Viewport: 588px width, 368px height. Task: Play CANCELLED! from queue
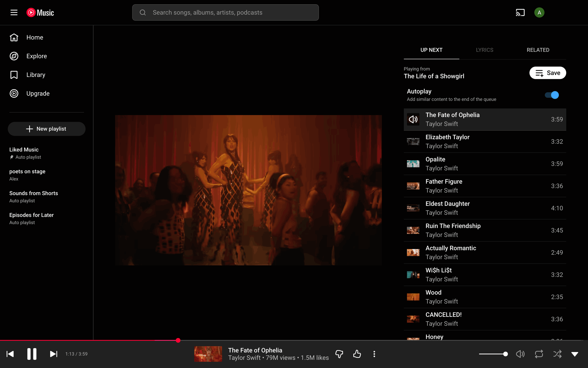click(485, 319)
